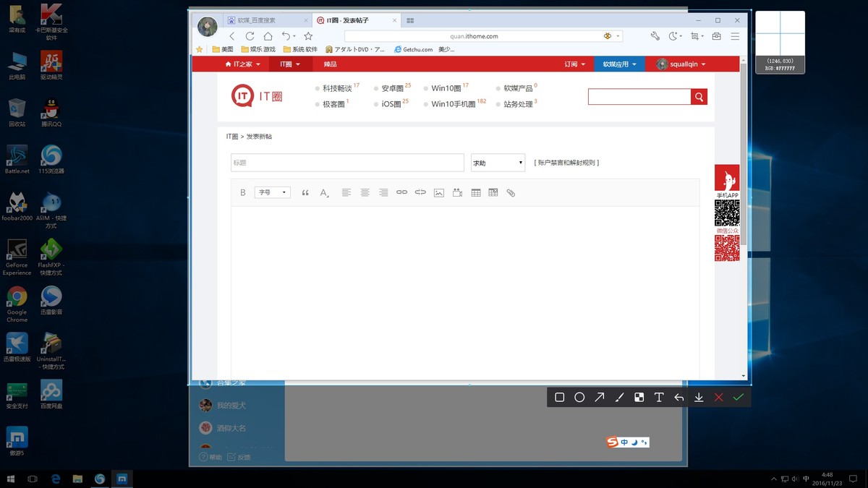Choose the mosaic blur tool
The image size is (868, 488).
click(639, 398)
